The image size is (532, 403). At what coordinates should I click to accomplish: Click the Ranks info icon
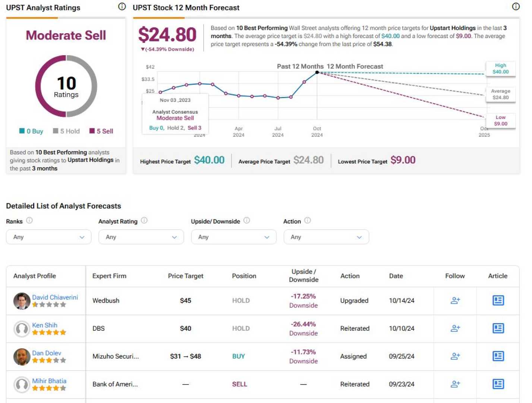[29, 221]
